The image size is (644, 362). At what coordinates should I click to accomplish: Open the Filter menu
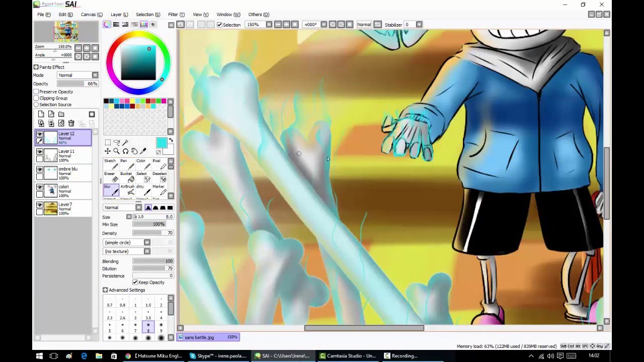pyautogui.click(x=176, y=15)
